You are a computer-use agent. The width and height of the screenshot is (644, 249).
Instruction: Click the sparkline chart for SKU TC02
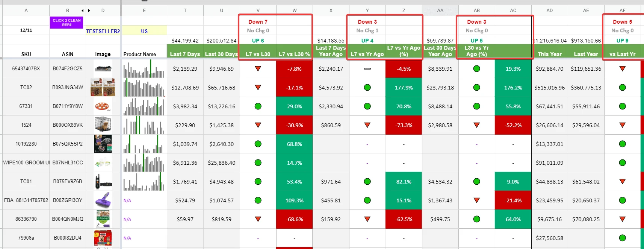(x=144, y=87)
